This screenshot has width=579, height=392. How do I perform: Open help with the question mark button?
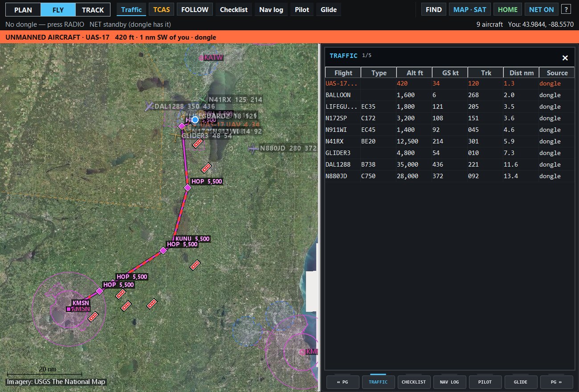[x=566, y=9]
